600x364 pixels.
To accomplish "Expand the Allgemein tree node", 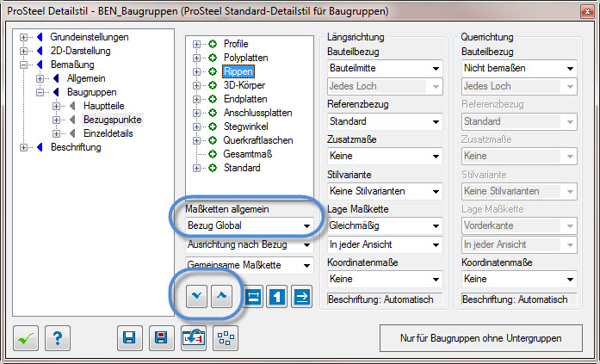I will click(40, 78).
